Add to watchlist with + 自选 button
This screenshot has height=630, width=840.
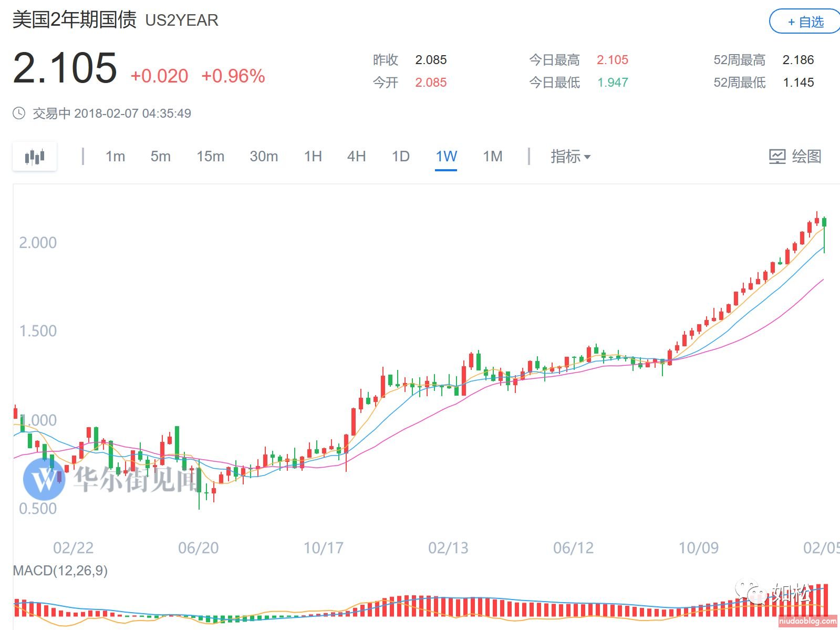[805, 22]
